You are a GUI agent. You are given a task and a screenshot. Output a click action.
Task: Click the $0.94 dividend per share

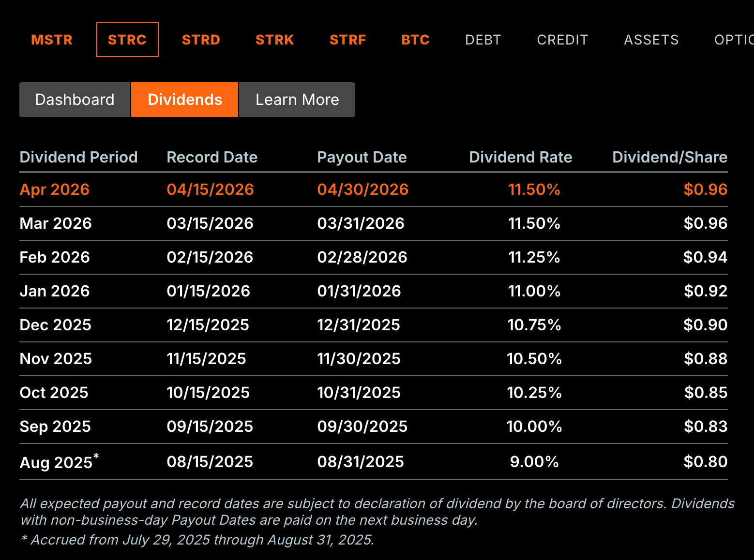[x=705, y=257]
